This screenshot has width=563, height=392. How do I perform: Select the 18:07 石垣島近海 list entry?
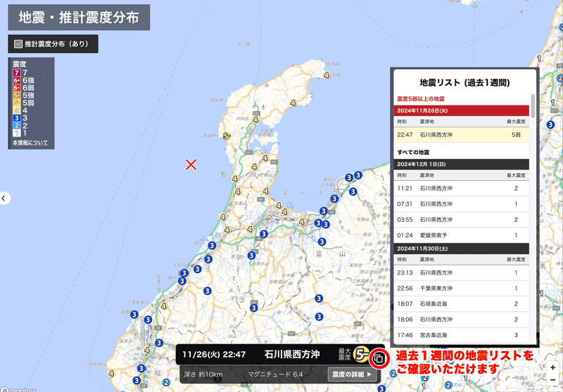461,304
